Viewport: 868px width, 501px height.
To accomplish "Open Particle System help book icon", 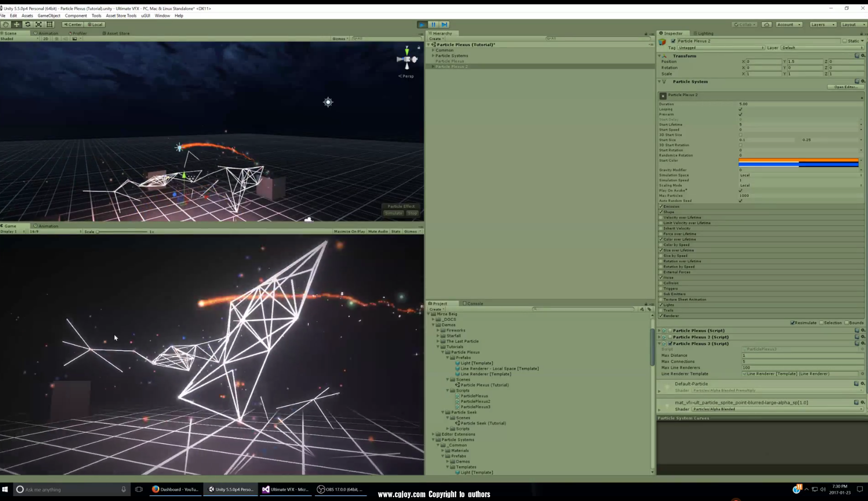I will tap(857, 82).
